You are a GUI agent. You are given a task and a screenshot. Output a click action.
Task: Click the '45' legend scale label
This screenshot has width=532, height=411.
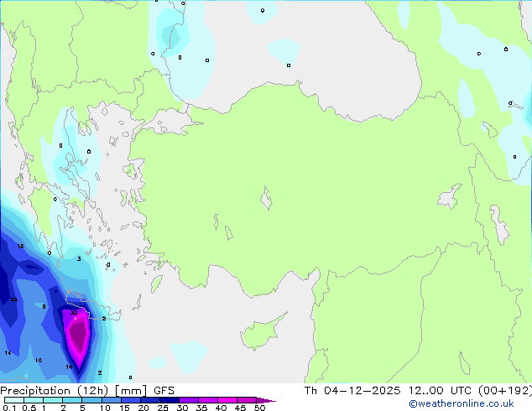coord(240,408)
